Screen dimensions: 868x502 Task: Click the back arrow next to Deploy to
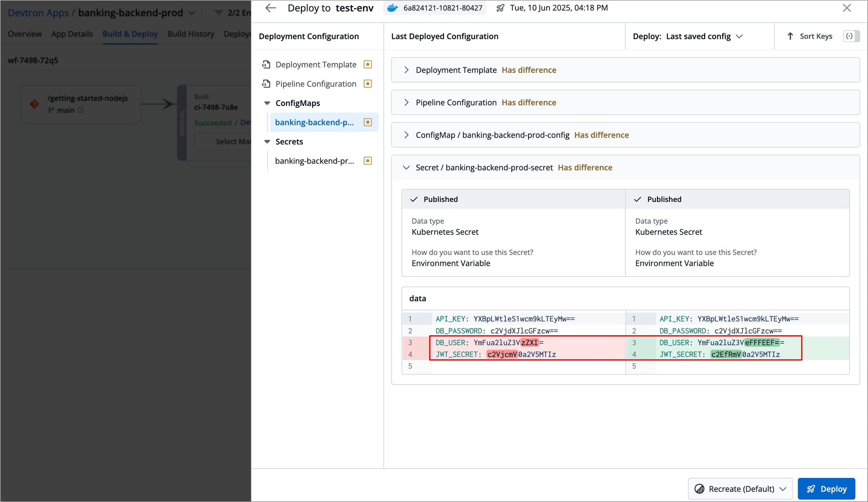point(270,8)
